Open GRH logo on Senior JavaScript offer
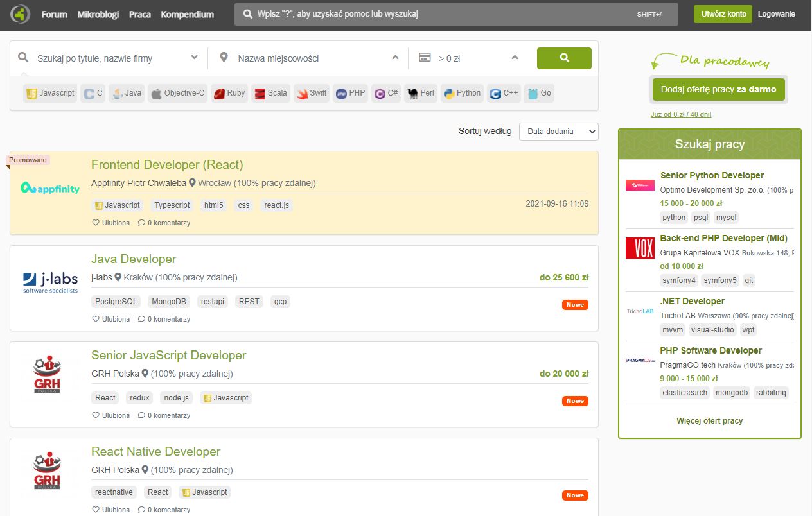812x516 pixels. pyautogui.click(x=47, y=374)
